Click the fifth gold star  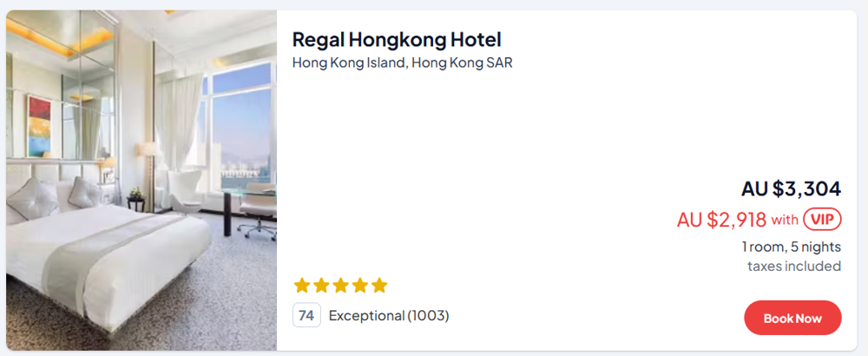tap(378, 286)
